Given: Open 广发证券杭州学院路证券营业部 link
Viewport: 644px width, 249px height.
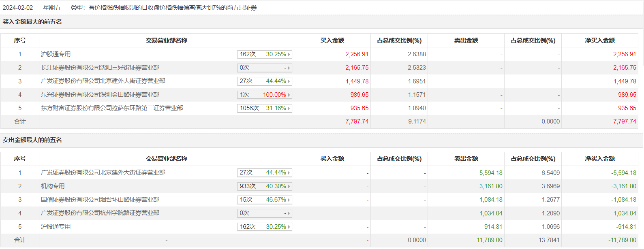Looking at the screenshot, I should 100,213.
